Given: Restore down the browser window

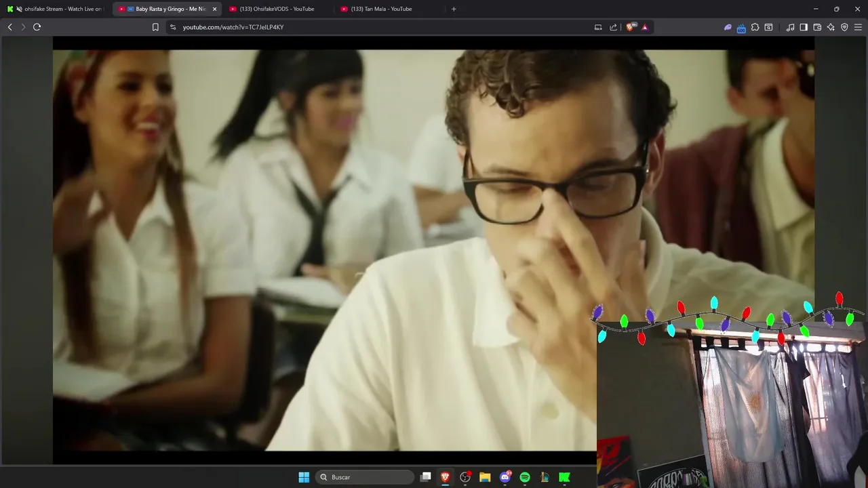Looking at the screenshot, I should 837,9.
